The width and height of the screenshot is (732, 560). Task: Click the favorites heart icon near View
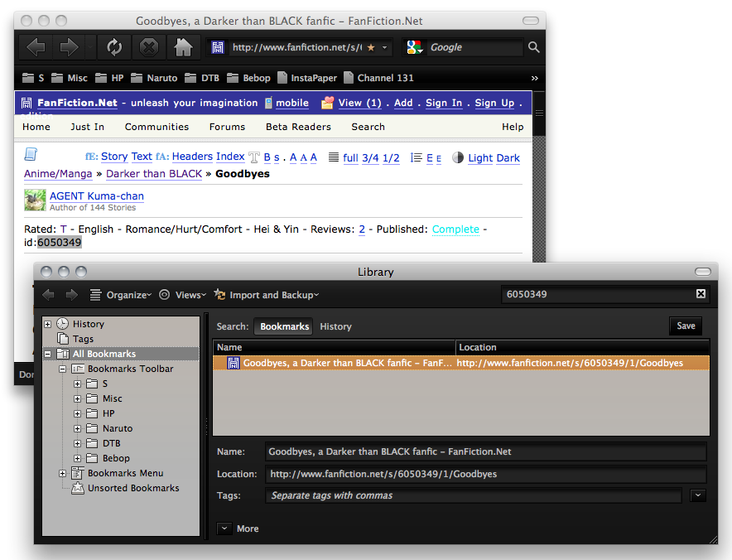327,103
